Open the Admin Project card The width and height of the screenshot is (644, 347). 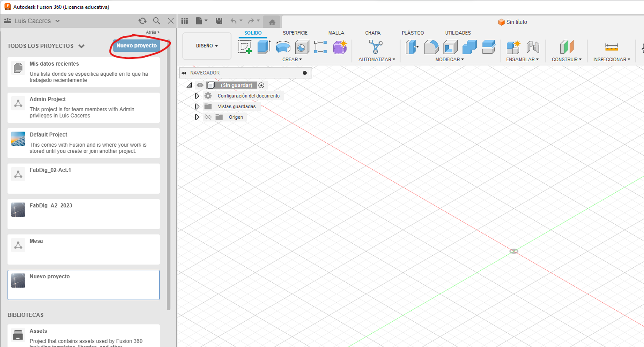click(84, 108)
